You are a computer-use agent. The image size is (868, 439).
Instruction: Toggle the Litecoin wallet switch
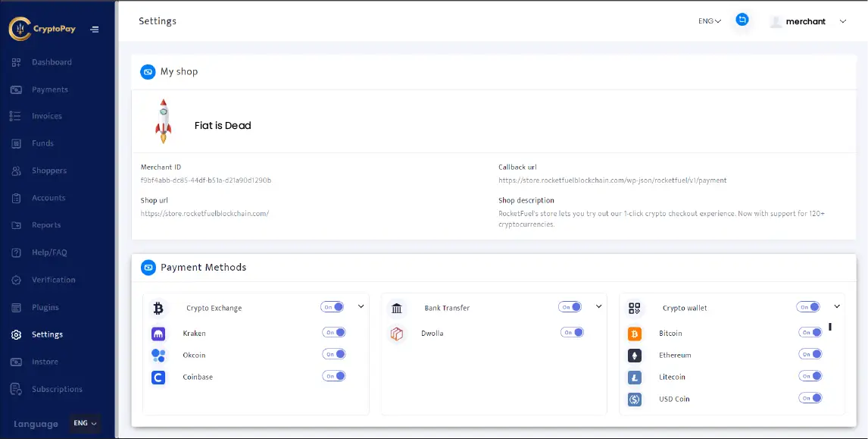(x=811, y=375)
